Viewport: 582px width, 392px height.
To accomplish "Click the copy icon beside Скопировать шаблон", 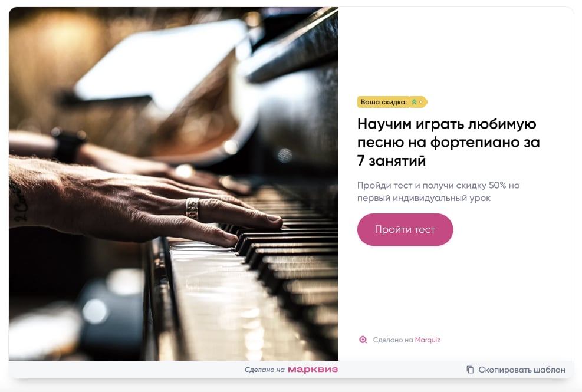I will (x=470, y=370).
